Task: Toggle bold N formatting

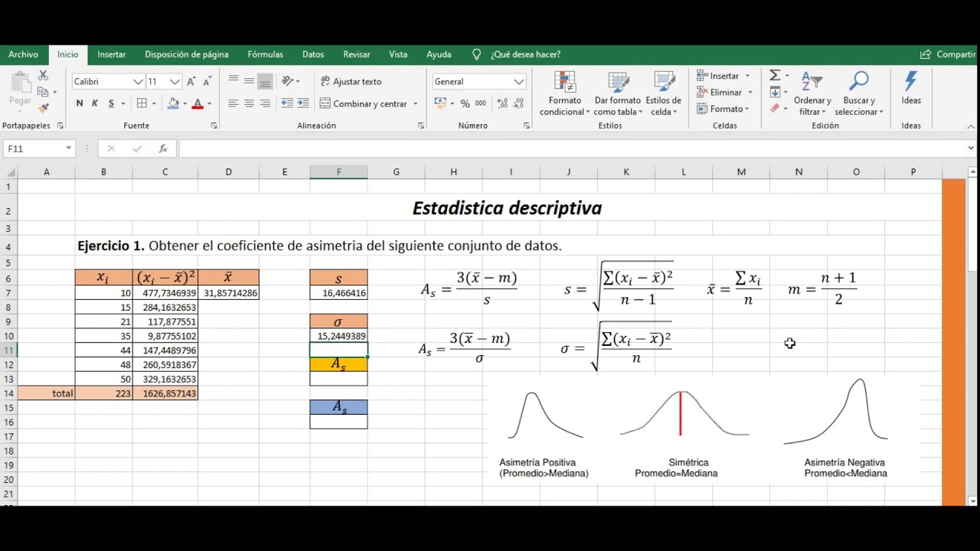Action: pos(80,103)
